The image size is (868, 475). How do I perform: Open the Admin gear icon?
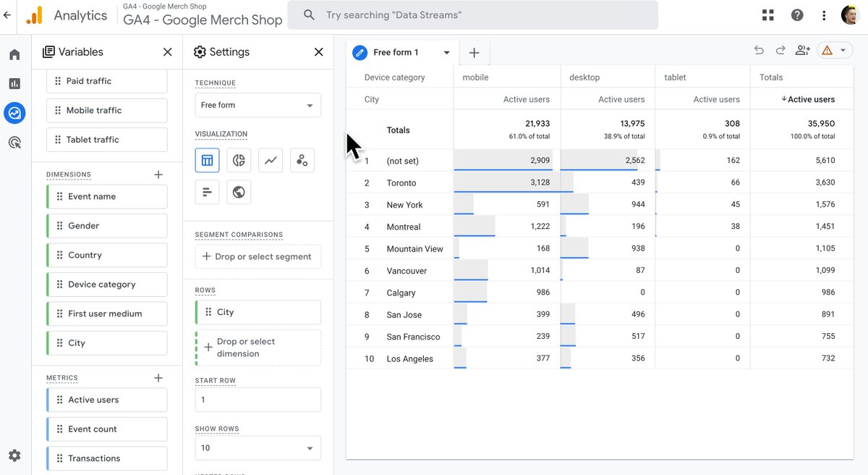point(14,455)
